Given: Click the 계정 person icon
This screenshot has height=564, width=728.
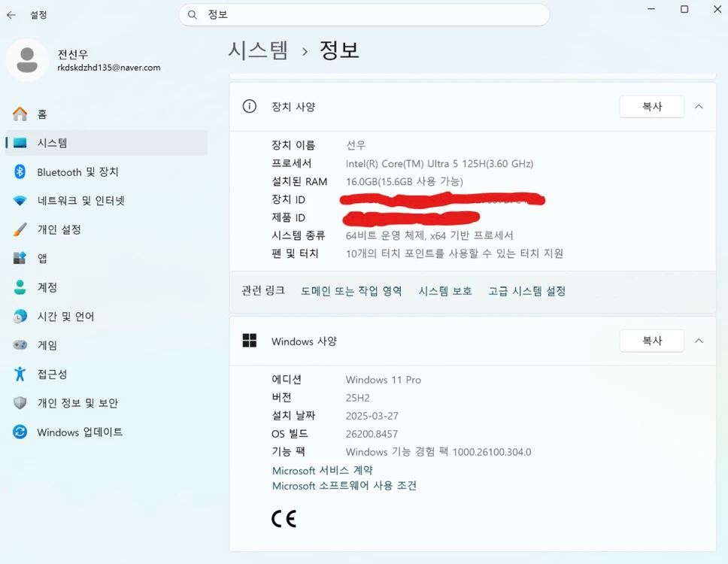Looking at the screenshot, I should tap(20, 287).
